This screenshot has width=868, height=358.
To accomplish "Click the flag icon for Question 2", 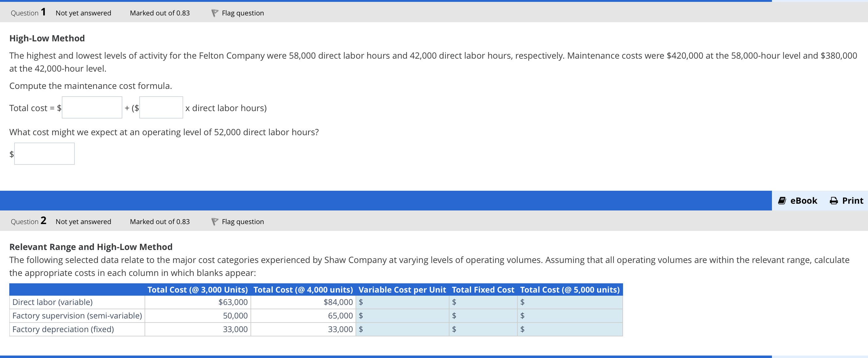I will pyautogui.click(x=214, y=222).
